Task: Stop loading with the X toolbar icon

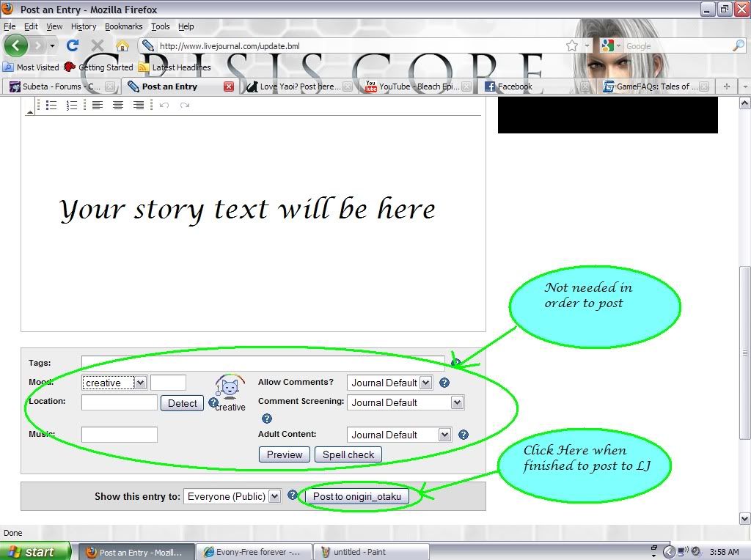Action: point(98,46)
